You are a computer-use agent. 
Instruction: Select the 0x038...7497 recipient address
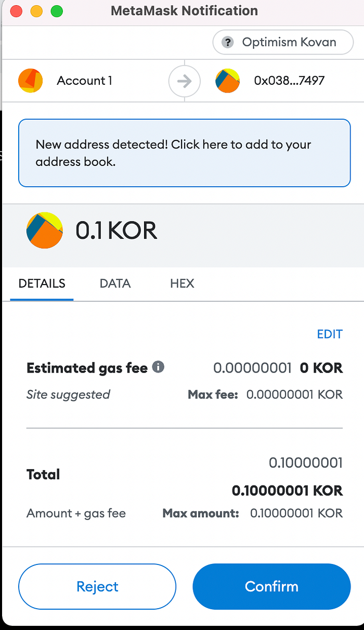[x=289, y=81]
